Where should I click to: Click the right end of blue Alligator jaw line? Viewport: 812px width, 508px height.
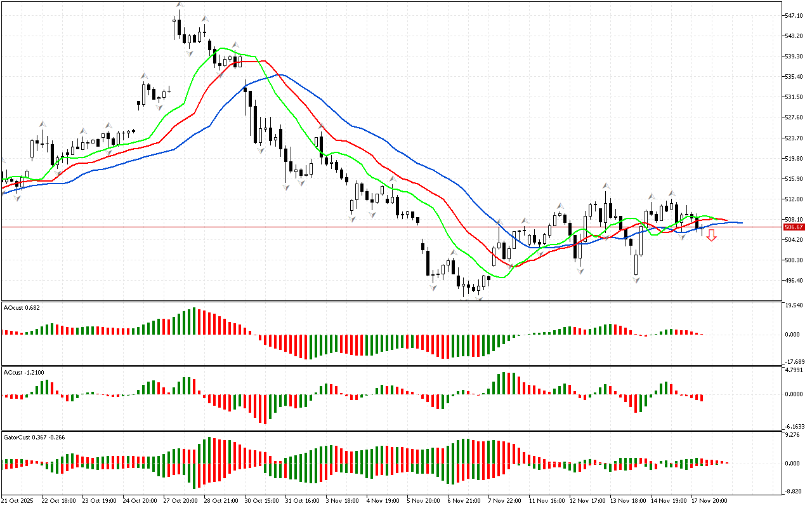[x=741, y=223]
